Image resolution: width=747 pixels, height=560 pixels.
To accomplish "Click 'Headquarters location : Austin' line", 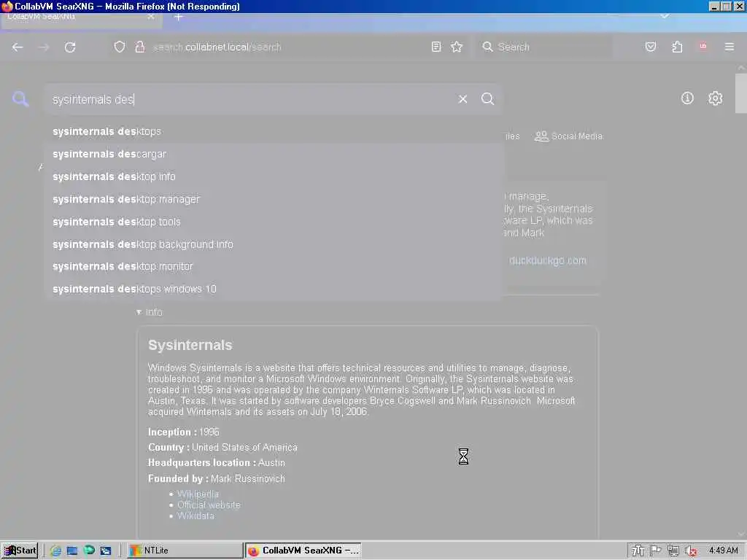I will [216, 462].
